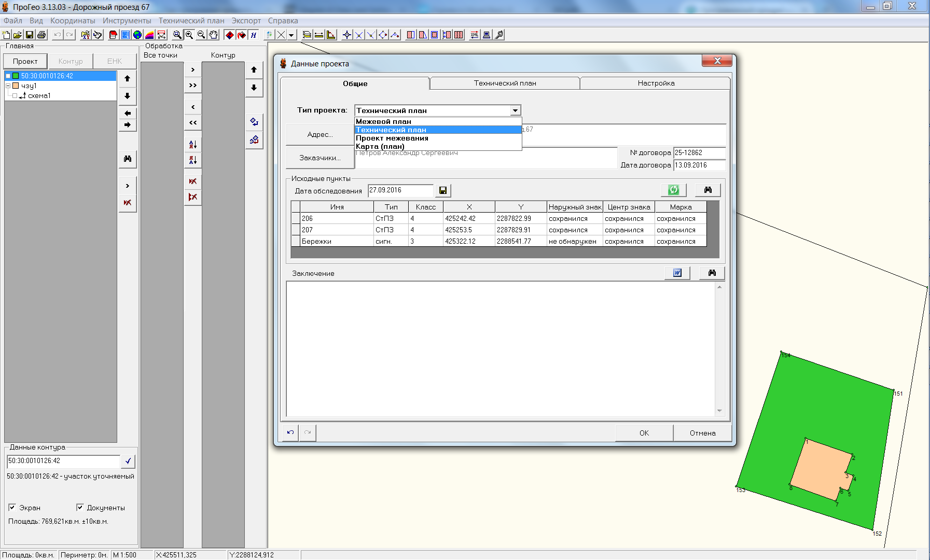Save the survey date with floppy icon
Viewport: 930px width, 560px height.
[443, 190]
